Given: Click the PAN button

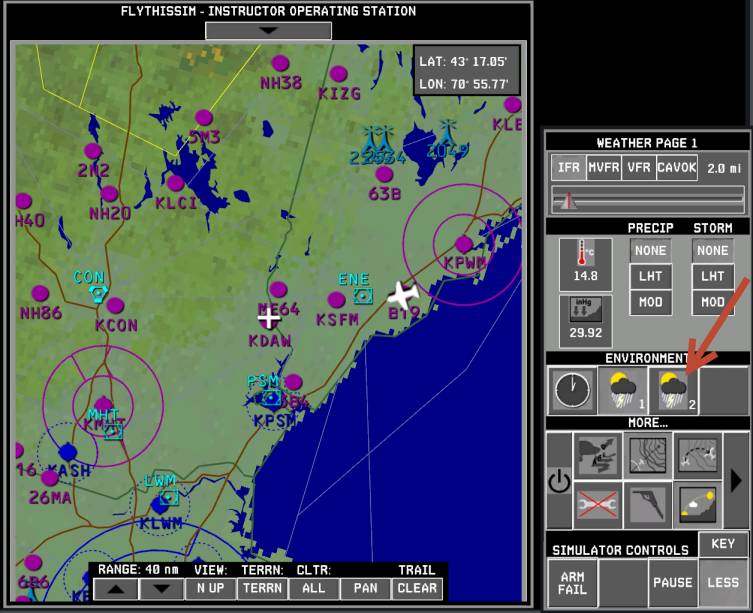Looking at the screenshot, I should (365, 589).
